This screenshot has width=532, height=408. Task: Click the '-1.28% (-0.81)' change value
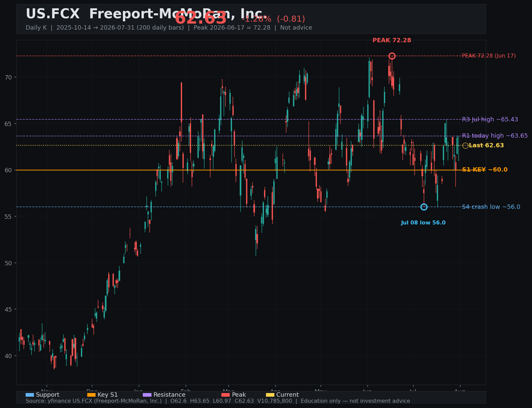click(273, 19)
